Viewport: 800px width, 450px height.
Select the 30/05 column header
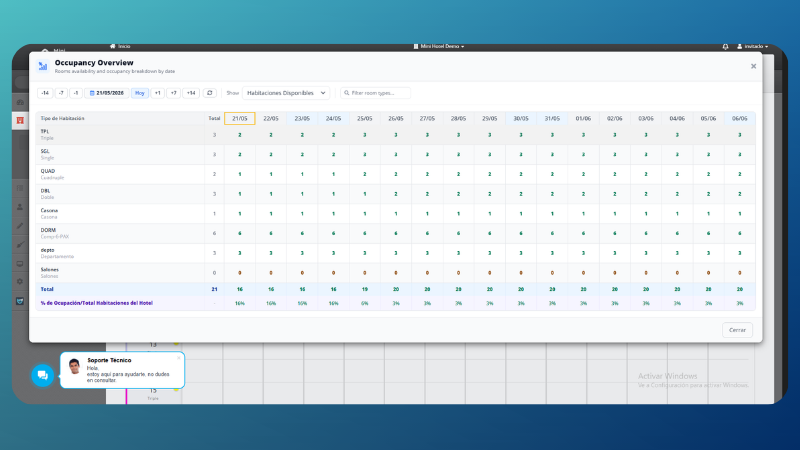521,118
